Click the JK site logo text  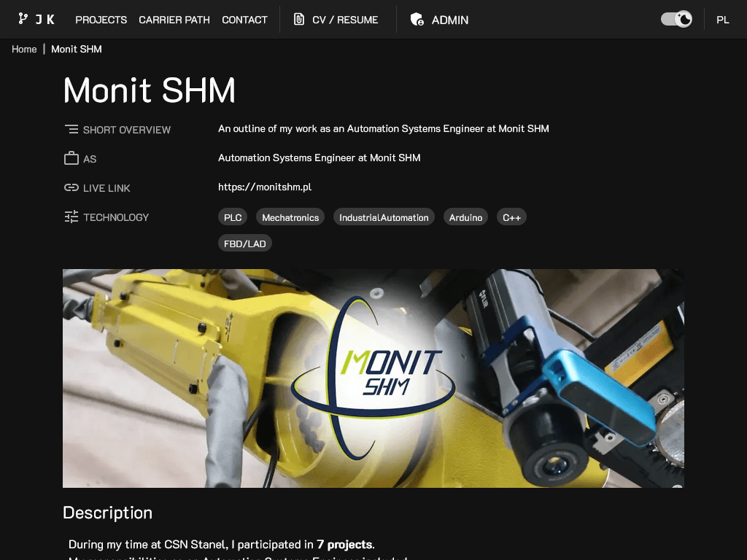pos(44,20)
